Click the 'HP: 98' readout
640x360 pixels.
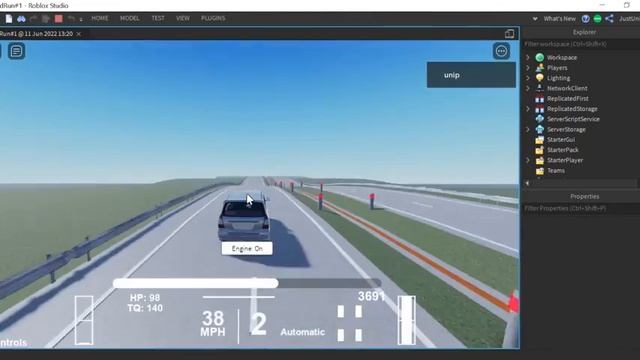[145, 298]
